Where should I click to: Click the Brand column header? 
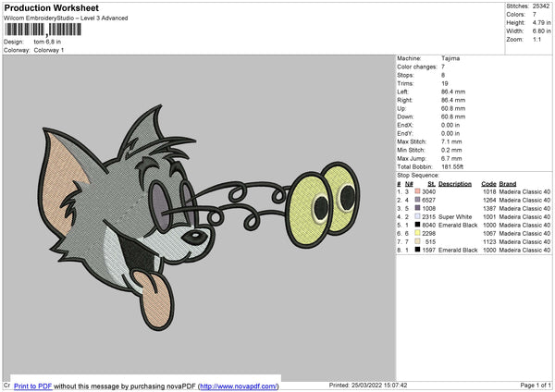pos(508,184)
